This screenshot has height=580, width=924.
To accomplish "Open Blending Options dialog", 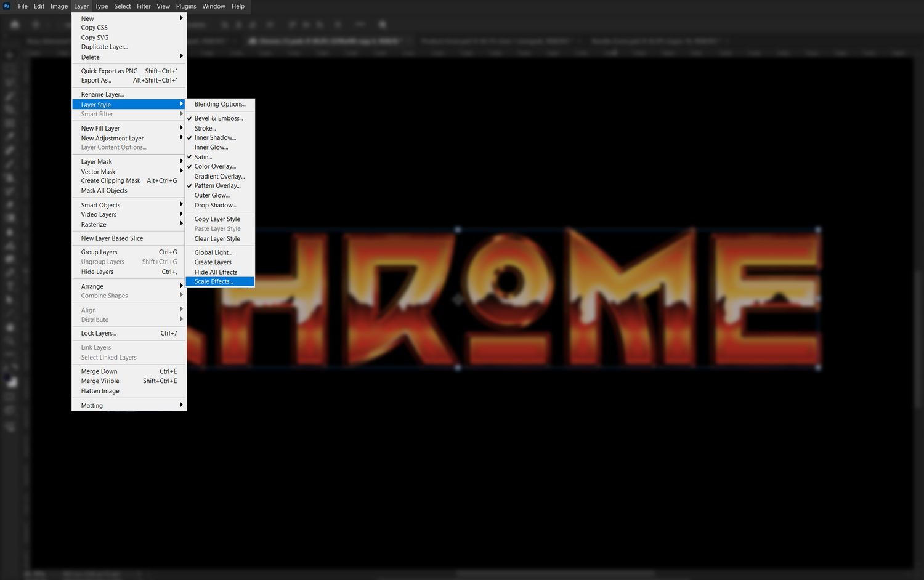I will click(x=220, y=104).
